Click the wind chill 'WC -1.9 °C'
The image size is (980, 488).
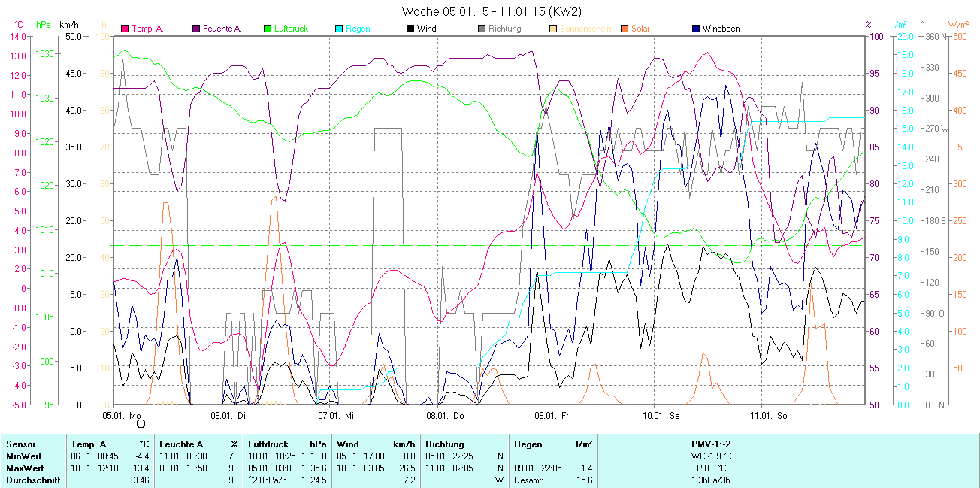point(710,456)
